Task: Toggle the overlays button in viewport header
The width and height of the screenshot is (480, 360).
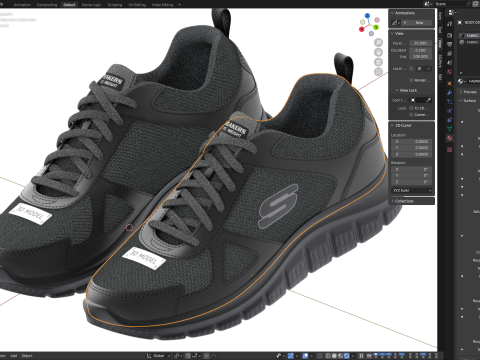Action: coord(304,356)
